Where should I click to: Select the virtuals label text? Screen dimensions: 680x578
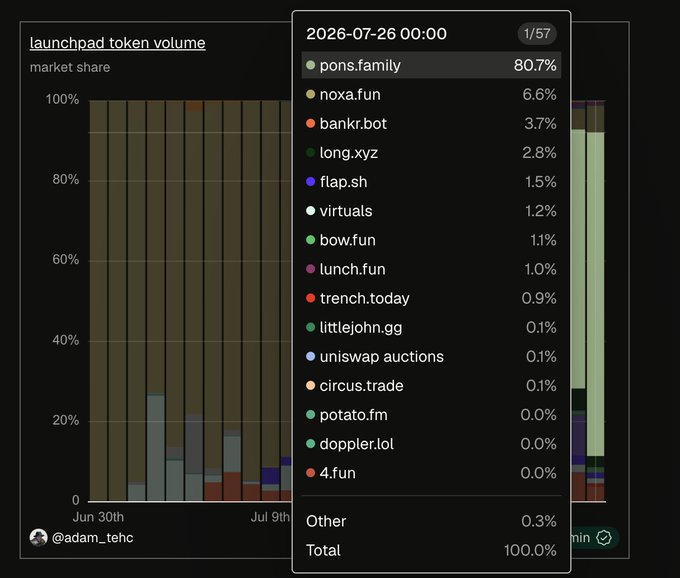point(346,211)
